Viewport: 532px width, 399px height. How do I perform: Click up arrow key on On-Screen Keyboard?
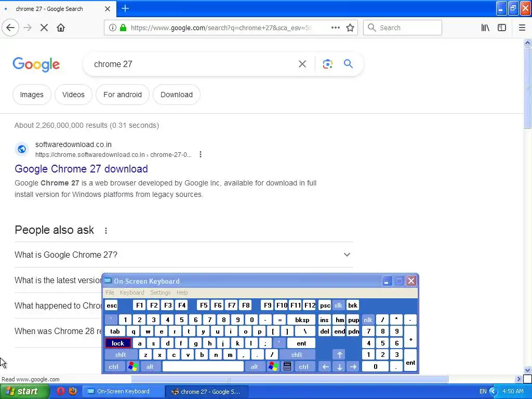click(339, 354)
